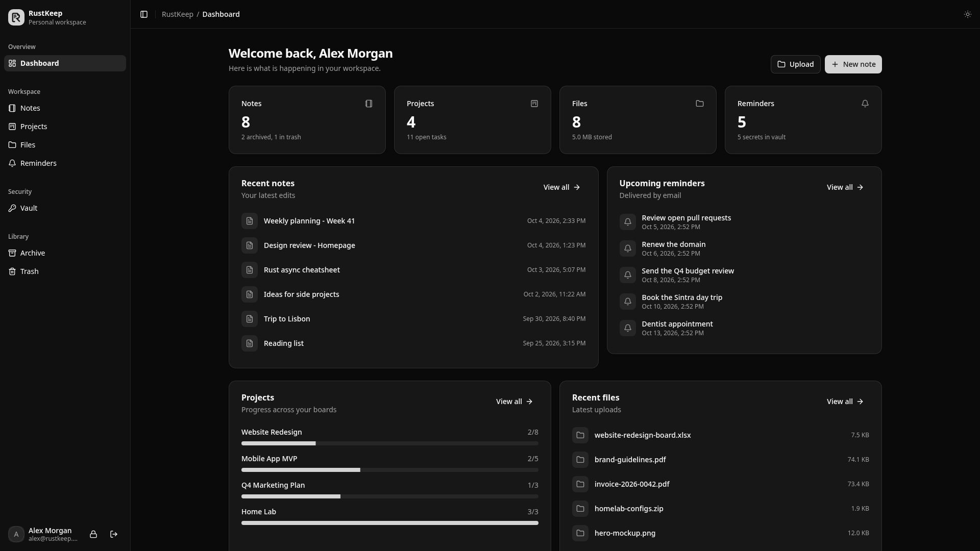Click document icon beside Rust async cheatsheet

pyautogui.click(x=250, y=270)
